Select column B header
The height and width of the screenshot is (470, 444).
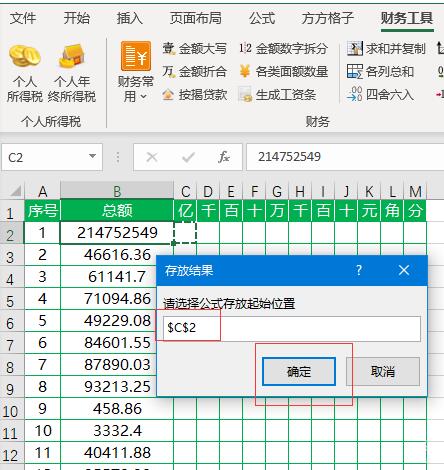point(117,191)
